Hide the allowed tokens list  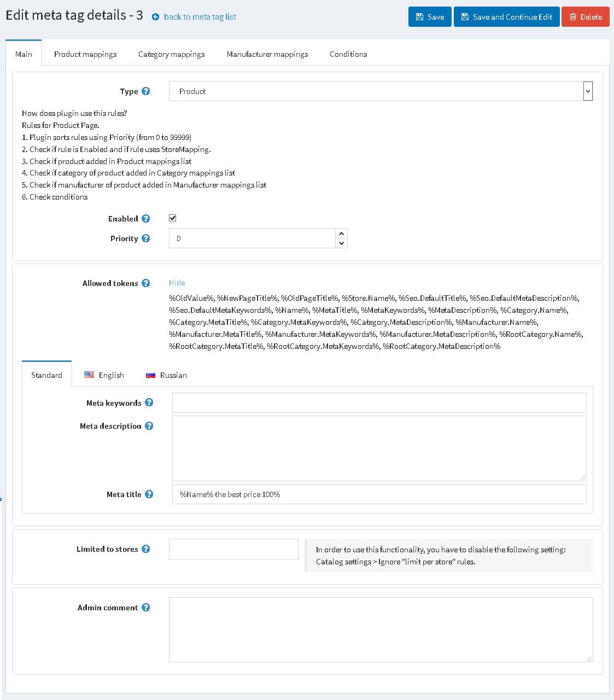177,283
